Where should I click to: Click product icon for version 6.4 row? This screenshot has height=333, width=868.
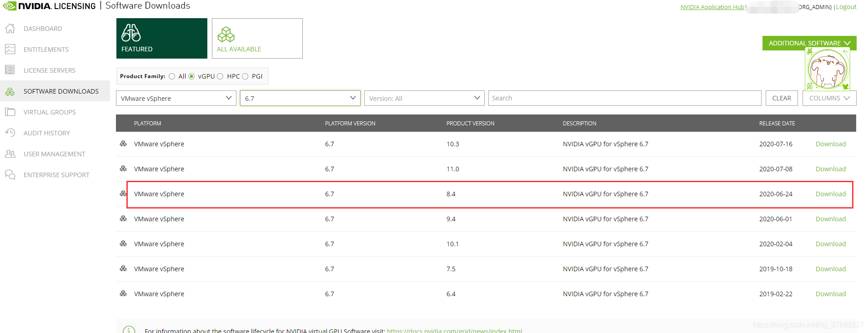tap(123, 293)
